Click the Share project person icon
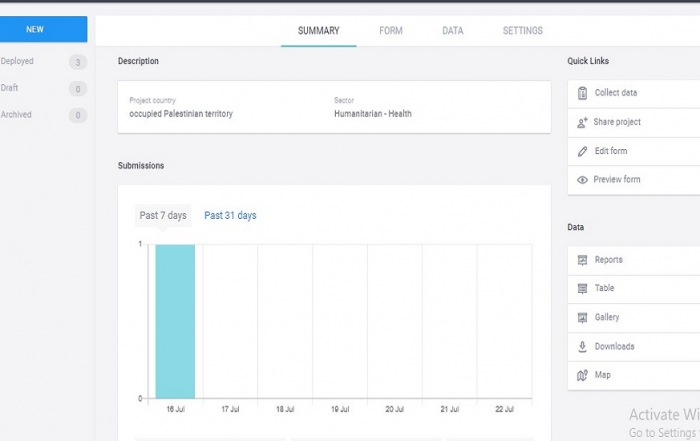This screenshot has width=700, height=441. click(582, 122)
